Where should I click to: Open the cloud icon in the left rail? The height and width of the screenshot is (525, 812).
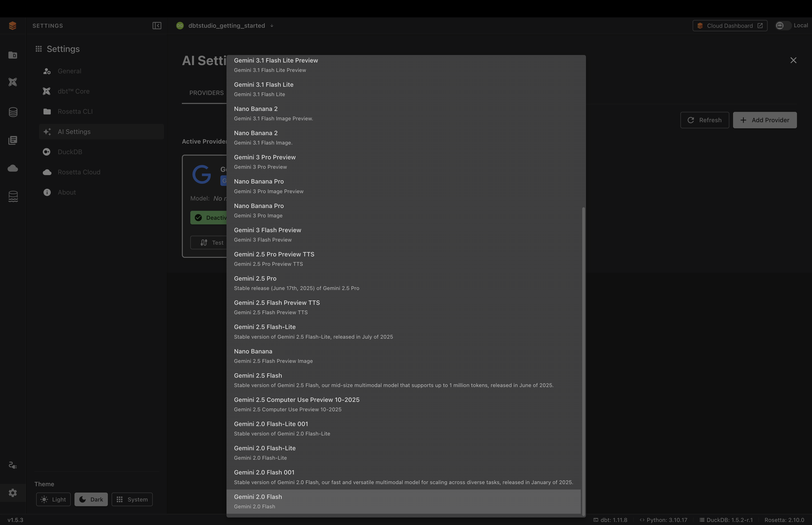(x=13, y=168)
